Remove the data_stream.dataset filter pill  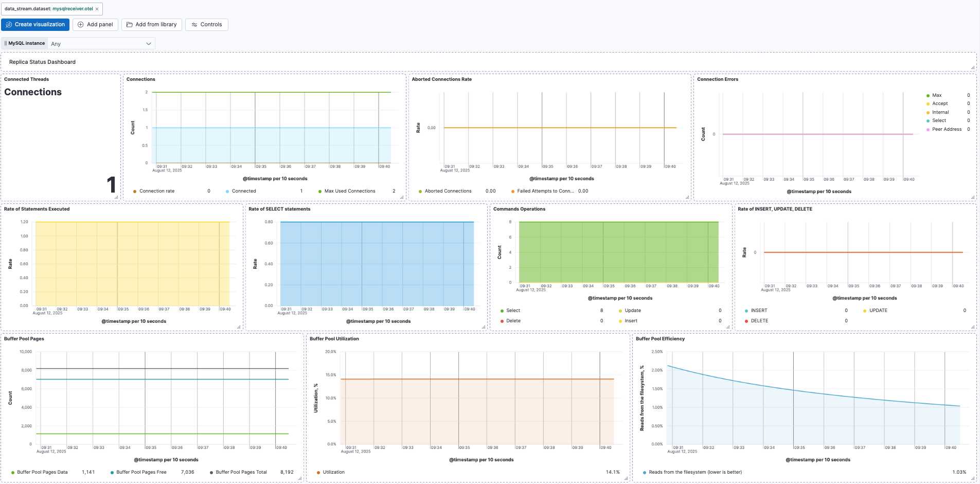pyautogui.click(x=97, y=9)
